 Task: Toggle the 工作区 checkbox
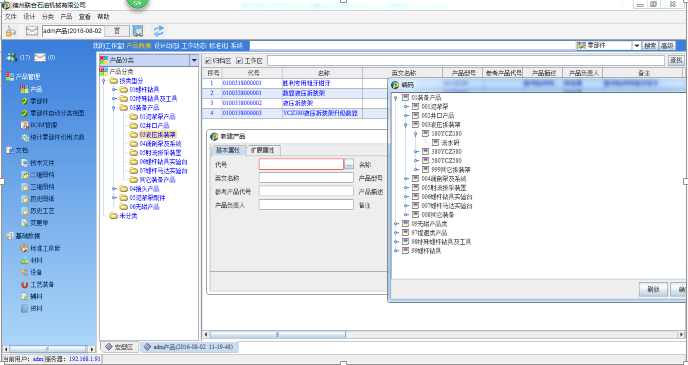[240, 61]
